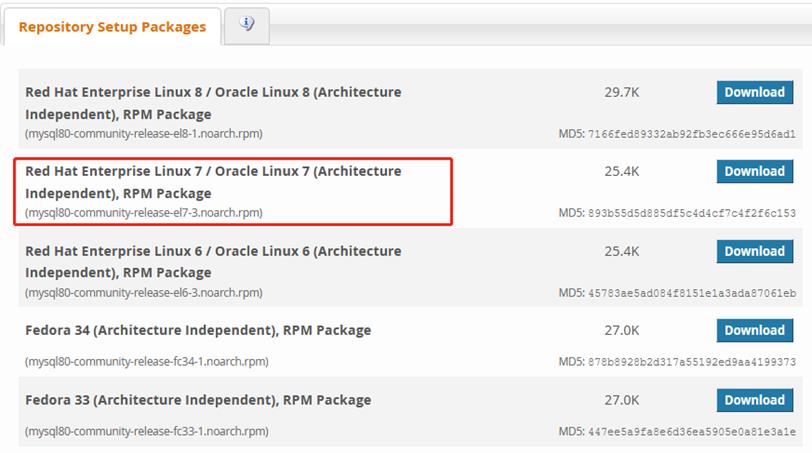Select the Fedora 33 package title
This screenshot has width=812, height=453.
(x=198, y=400)
